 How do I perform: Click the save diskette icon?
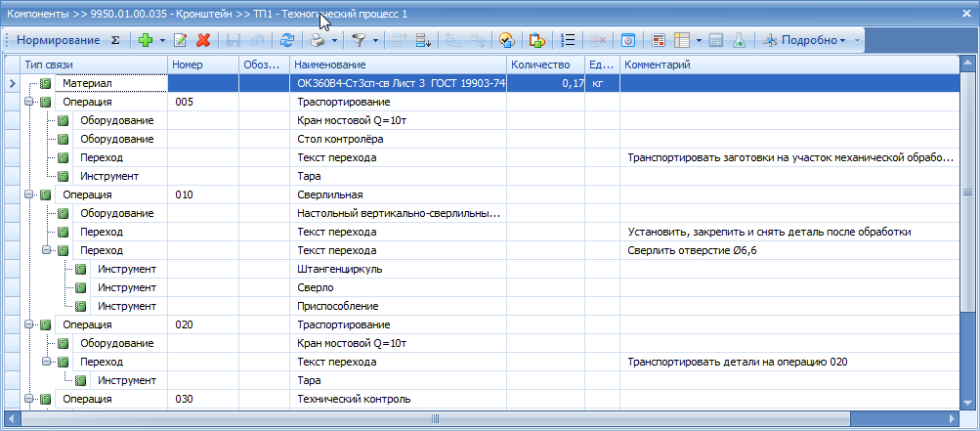(234, 40)
